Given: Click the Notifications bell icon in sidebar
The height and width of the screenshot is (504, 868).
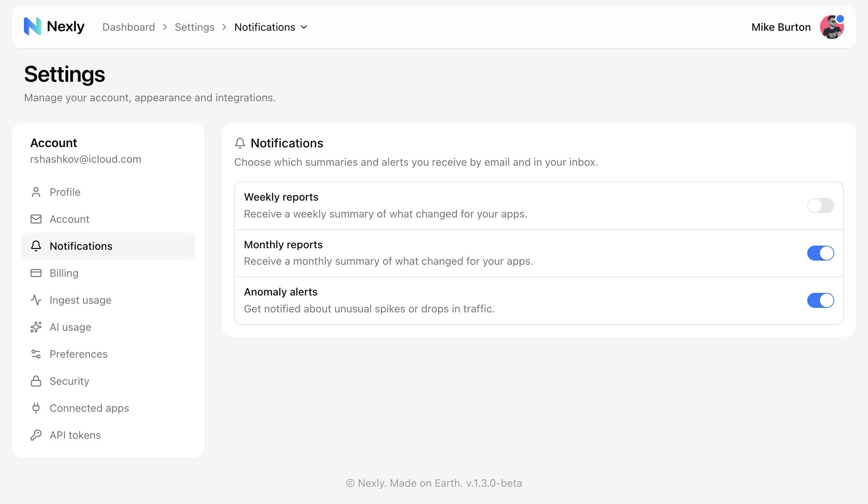Looking at the screenshot, I should tap(36, 246).
